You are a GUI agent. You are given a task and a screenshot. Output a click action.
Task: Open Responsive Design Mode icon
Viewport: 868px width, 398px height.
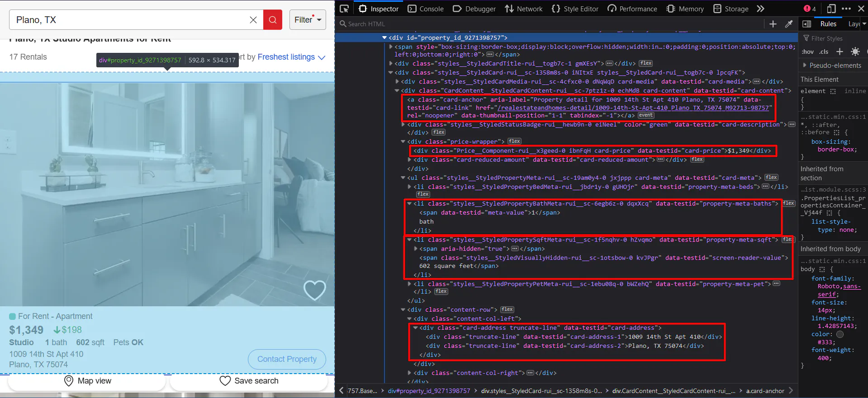pos(831,9)
